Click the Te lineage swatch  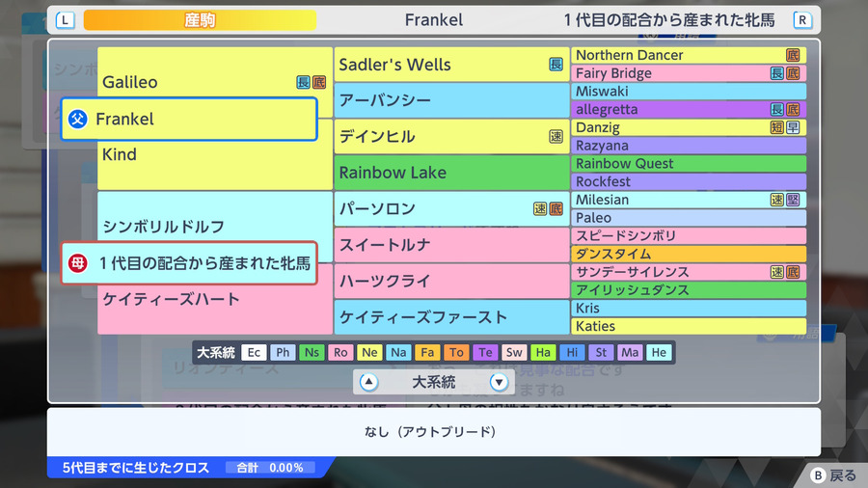pyautogui.click(x=485, y=352)
